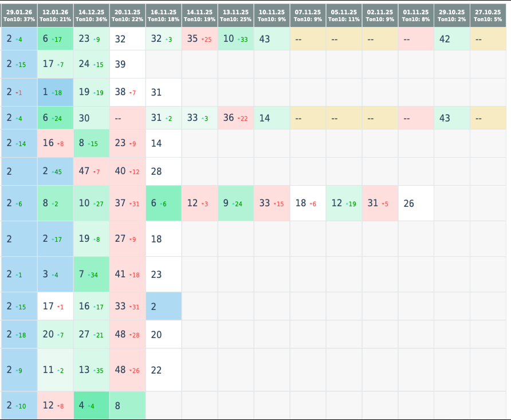Click the 16.11.25 date column header
The image size is (511, 420).
[x=164, y=15]
